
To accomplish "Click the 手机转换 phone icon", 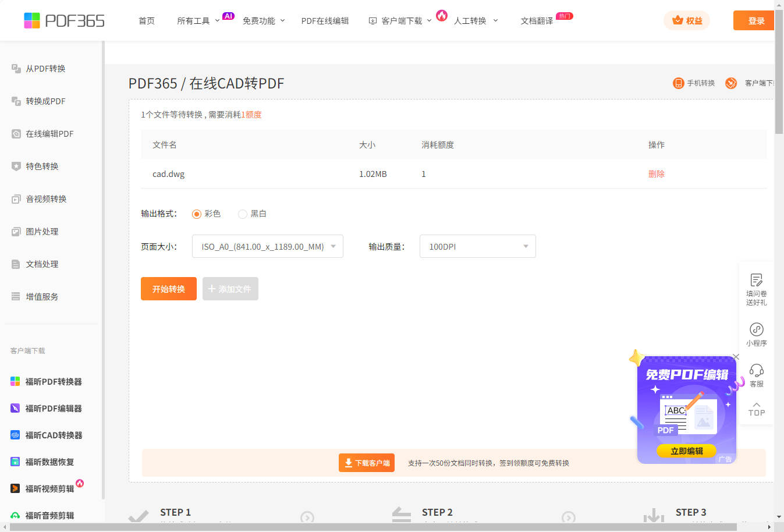I will pyautogui.click(x=678, y=83).
